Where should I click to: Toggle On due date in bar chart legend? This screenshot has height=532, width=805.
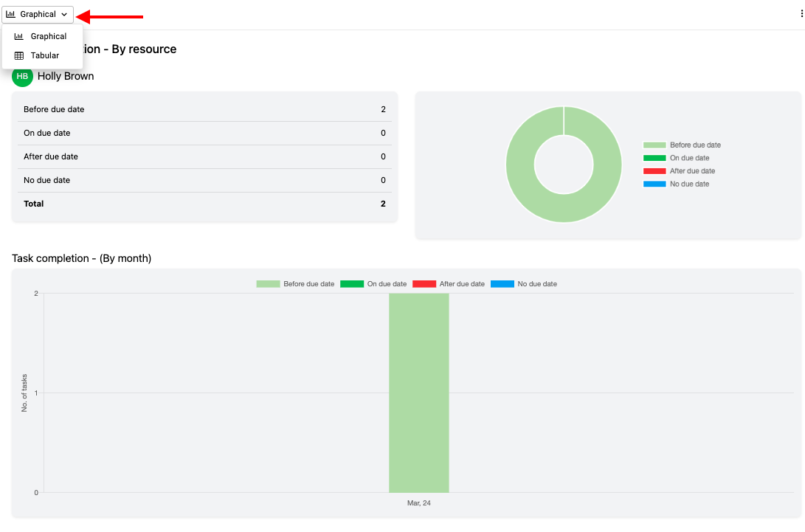pyautogui.click(x=373, y=284)
